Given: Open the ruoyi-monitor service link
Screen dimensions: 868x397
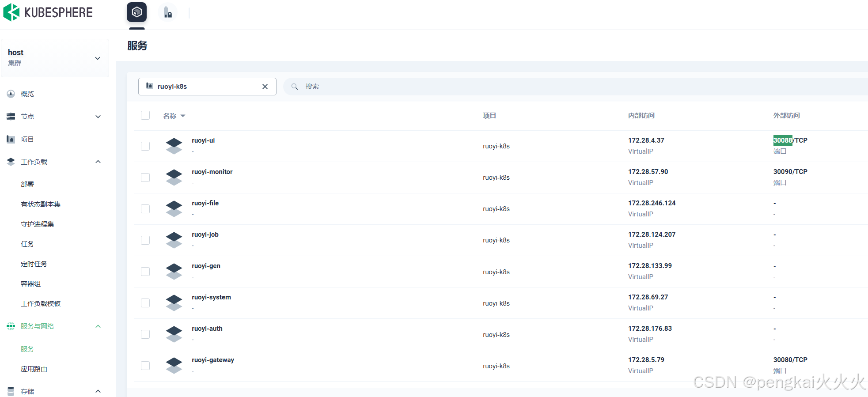Looking at the screenshot, I should point(212,172).
